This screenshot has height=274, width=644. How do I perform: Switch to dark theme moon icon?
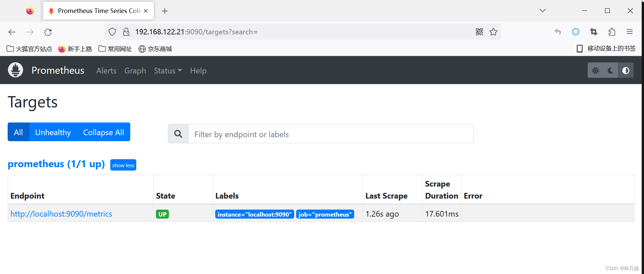611,70
